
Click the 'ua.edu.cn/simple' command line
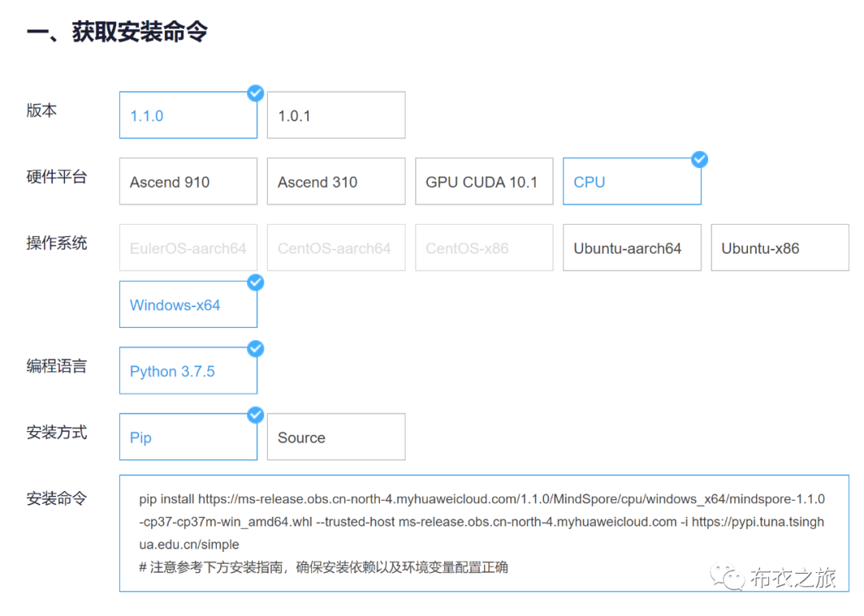pyautogui.click(x=189, y=544)
